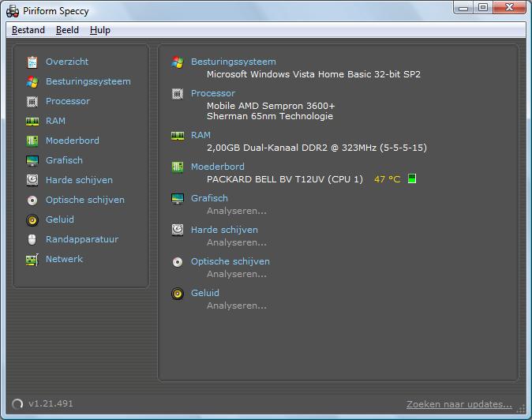Image resolution: width=532 pixels, height=420 pixels.
Task: Click the Netwerk card icon in sidebar
Action: (x=32, y=260)
